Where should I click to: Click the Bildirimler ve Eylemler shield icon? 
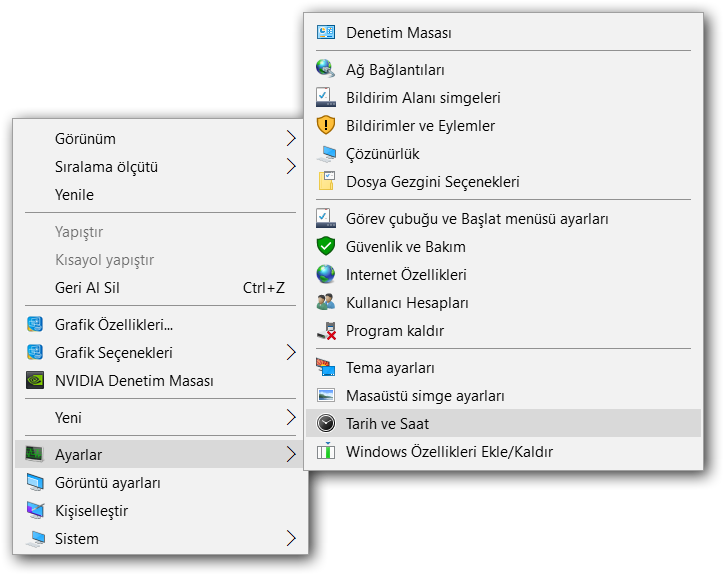pyautogui.click(x=326, y=125)
